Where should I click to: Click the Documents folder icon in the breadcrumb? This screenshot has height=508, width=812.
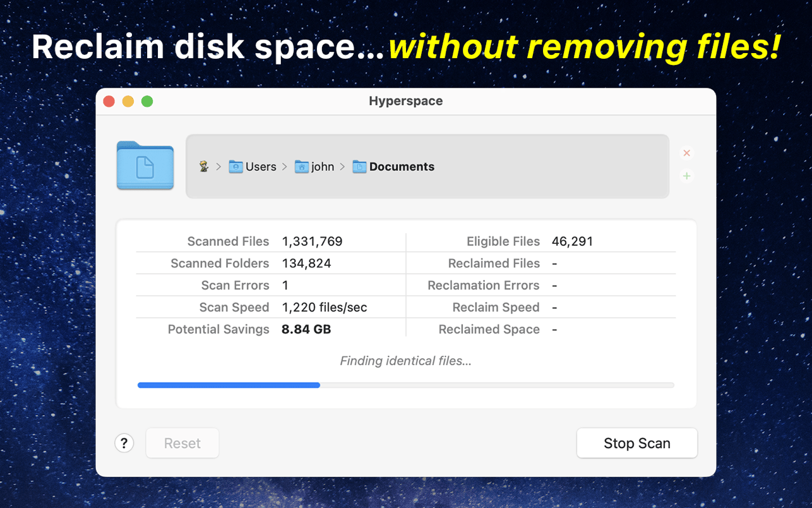[x=359, y=166]
